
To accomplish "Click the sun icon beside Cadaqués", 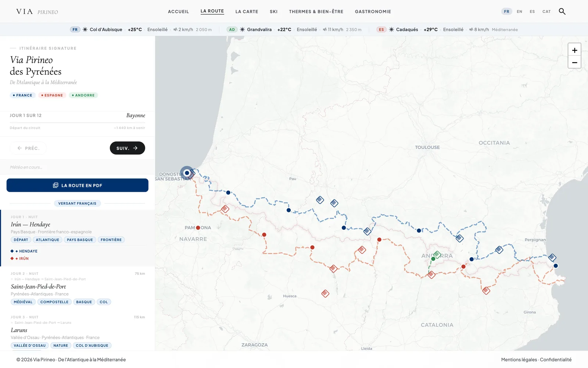I will pyautogui.click(x=391, y=29).
